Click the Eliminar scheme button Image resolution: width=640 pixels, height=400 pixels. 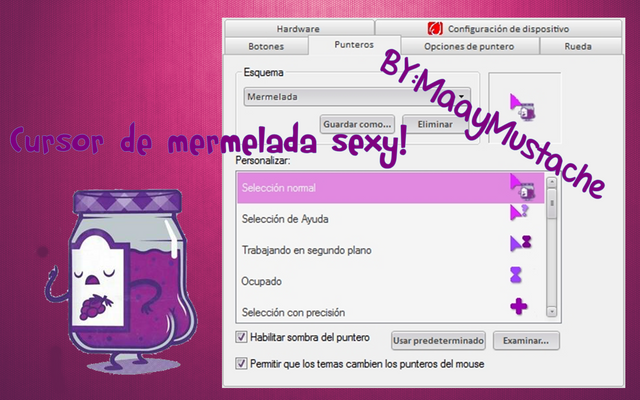coord(435,124)
